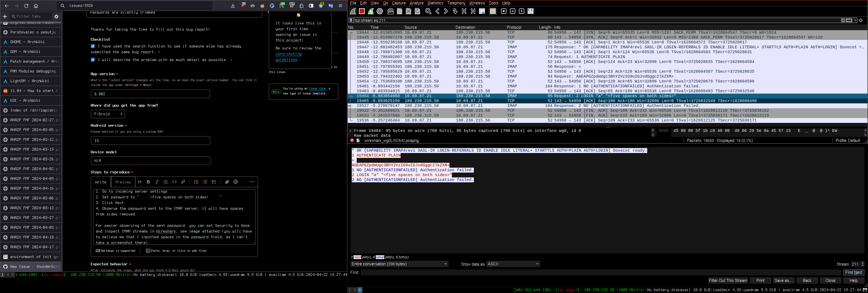Open the Entire conversation dropdown

399,264
